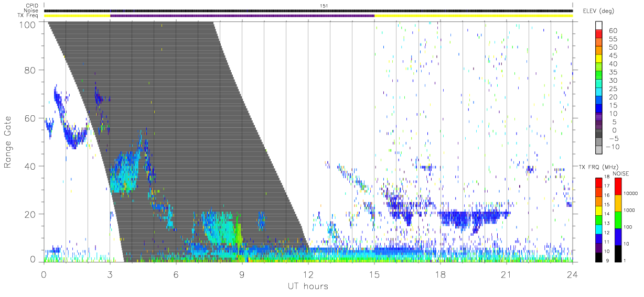Click the 12 tick label on UT hours axis
This screenshot has width=644, height=297.
pyautogui.click(x=308, y=274)
